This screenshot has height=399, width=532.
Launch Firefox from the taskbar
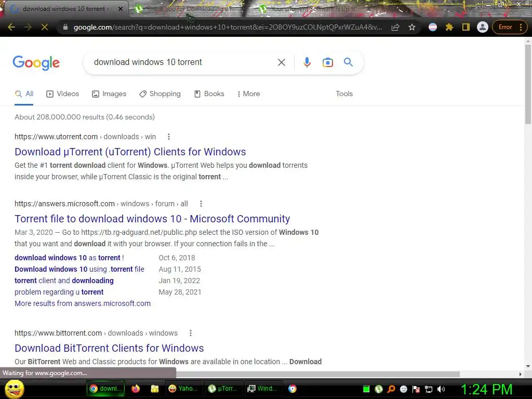pos(136,389)
